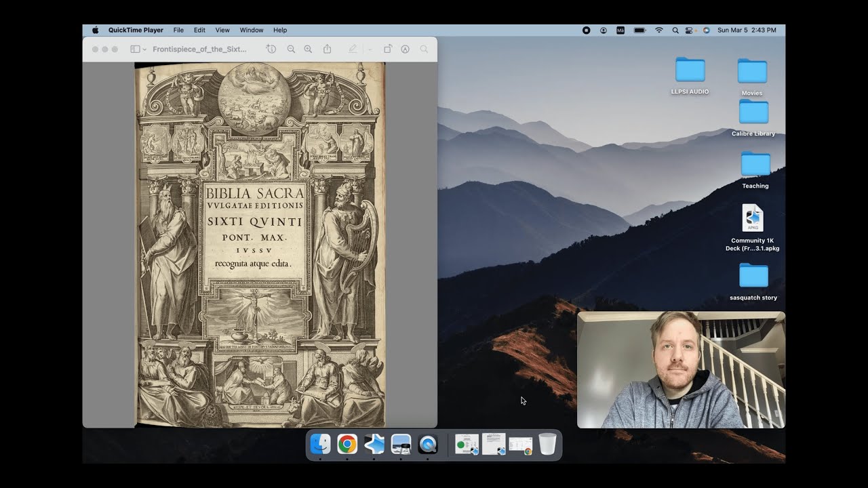This screenshot has height=488, width=868.
Task: Open the user account status menu icon
Action: 604,30
